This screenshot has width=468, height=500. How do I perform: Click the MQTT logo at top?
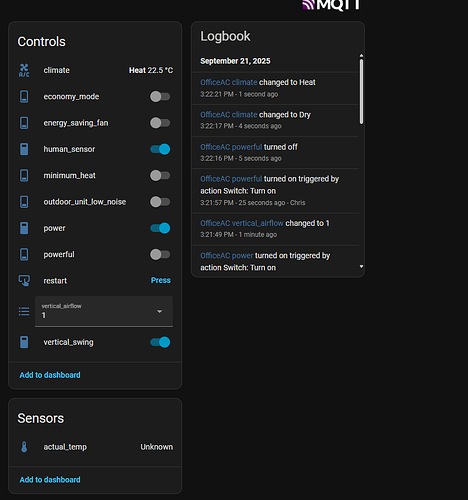point(331,5)
